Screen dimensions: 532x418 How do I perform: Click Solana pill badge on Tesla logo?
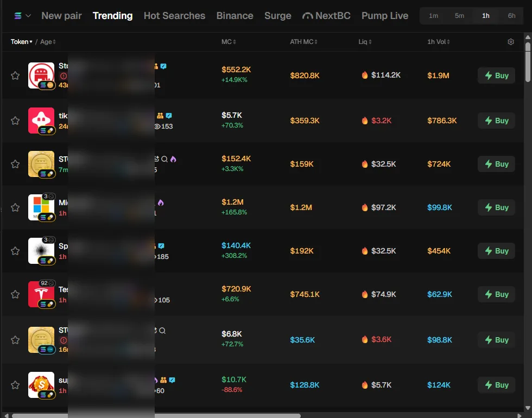47,304
